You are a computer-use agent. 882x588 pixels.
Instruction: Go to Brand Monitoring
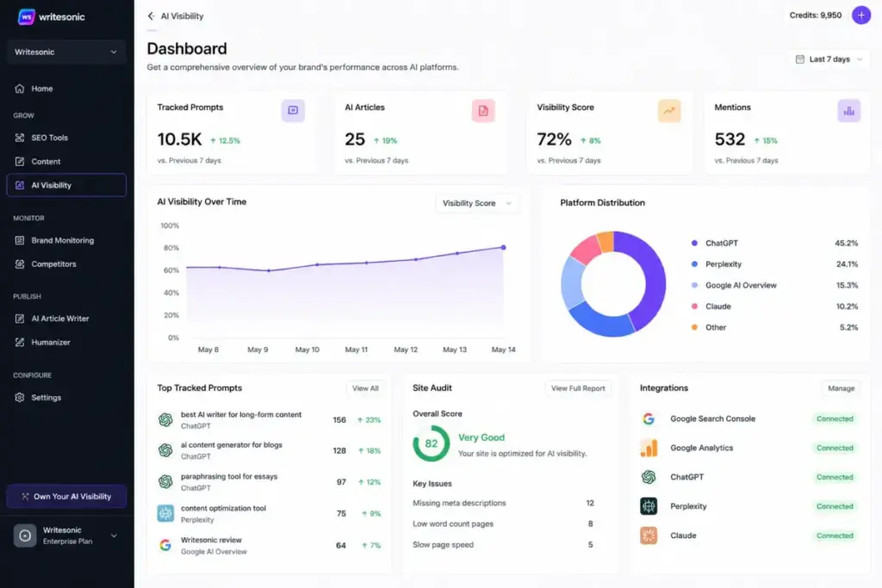point(66,240)
